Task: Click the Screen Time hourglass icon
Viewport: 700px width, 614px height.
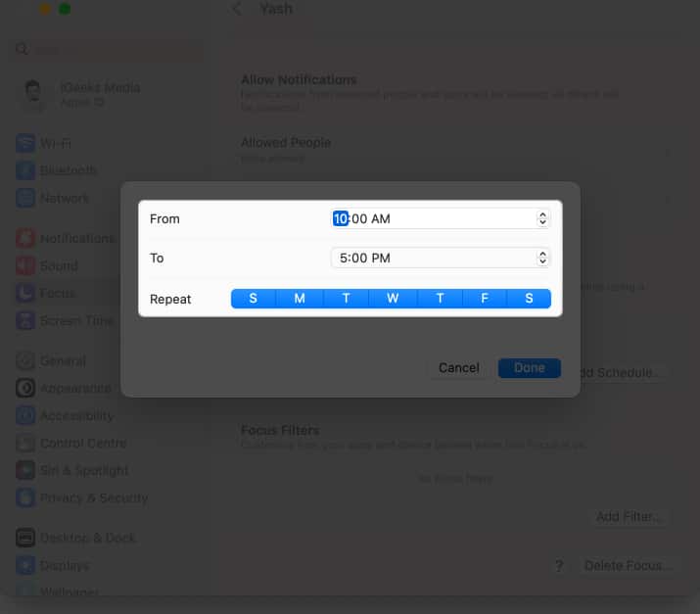Action: pos(25,320)
